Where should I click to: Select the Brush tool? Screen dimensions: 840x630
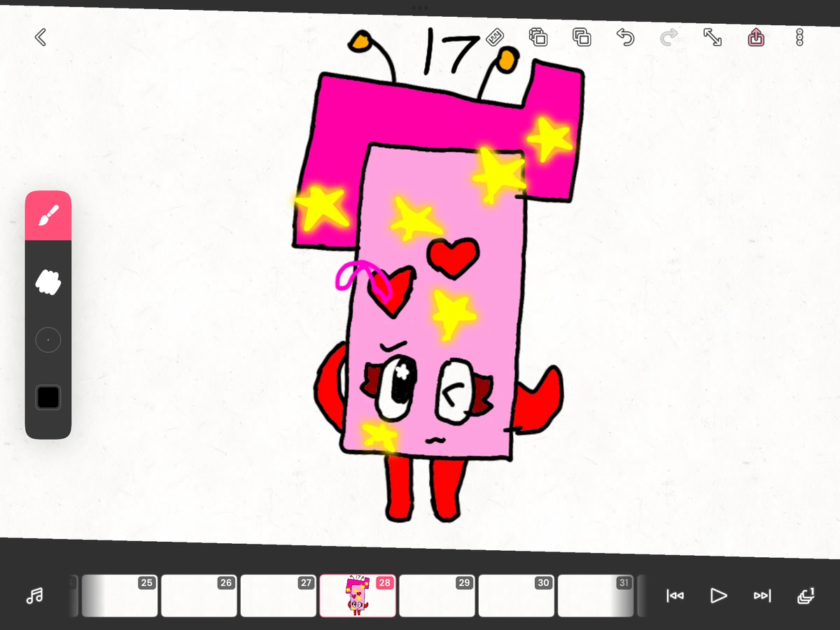click(48, 214)
